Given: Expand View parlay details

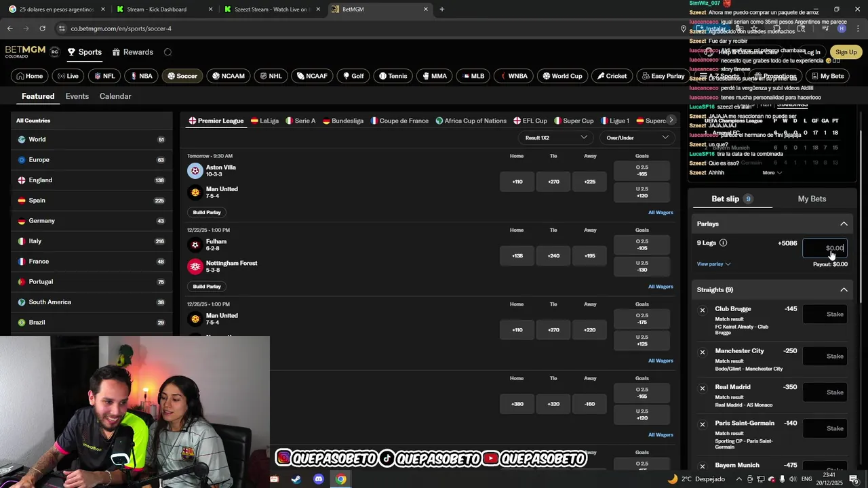Looking at the screenshot, I should (713, 264).
